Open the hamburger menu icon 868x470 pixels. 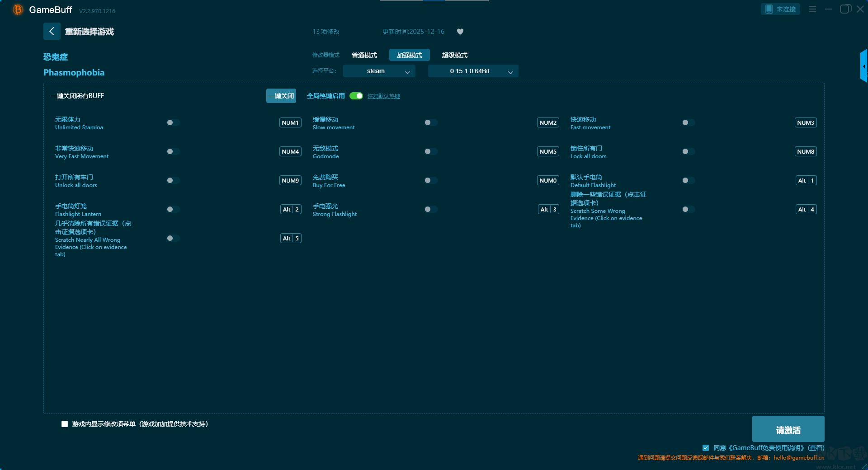pos(812,9)
